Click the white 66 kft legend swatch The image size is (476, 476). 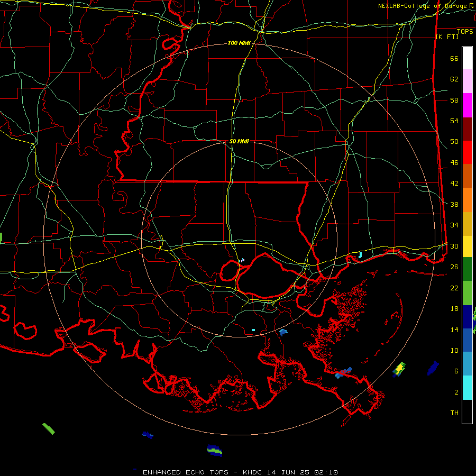point(467,58)
